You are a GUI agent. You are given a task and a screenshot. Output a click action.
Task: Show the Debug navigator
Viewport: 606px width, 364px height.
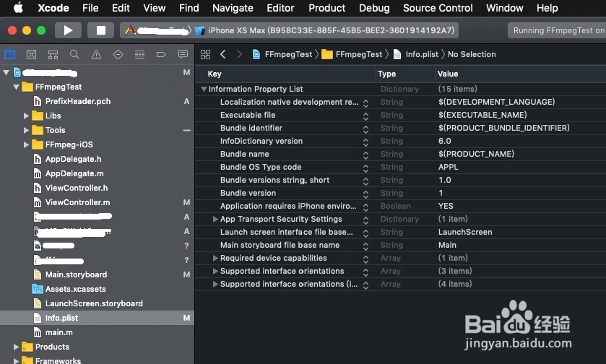coord(139,55)
